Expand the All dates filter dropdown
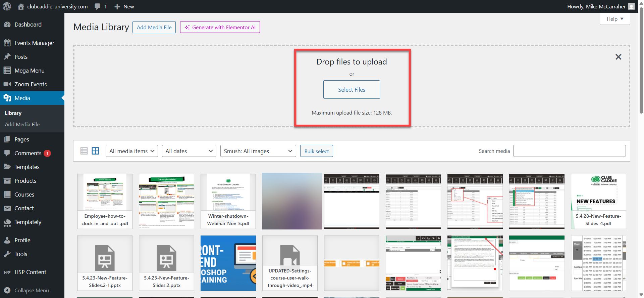Screen dimensions: 644x298 point(189,151)
